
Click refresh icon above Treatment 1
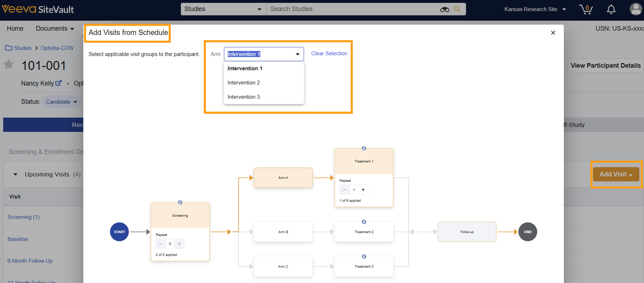(x=364, y=148)
